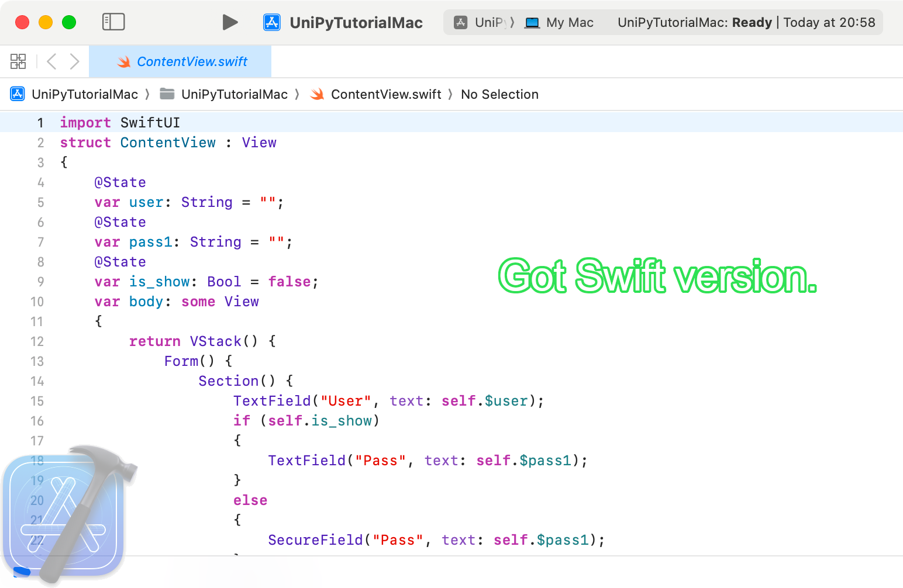Toggle the blue indicator at bottom left

click(22, 572)
